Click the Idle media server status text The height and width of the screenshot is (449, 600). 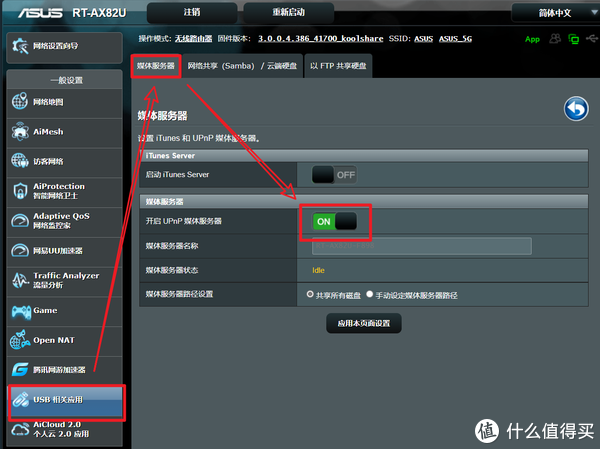point(318,270)
